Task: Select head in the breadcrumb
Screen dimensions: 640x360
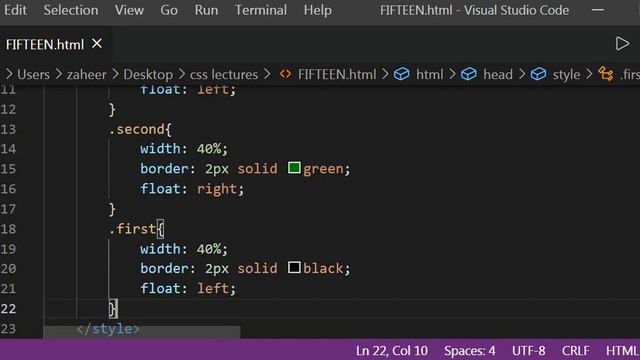Action: [x=498, y=74]
